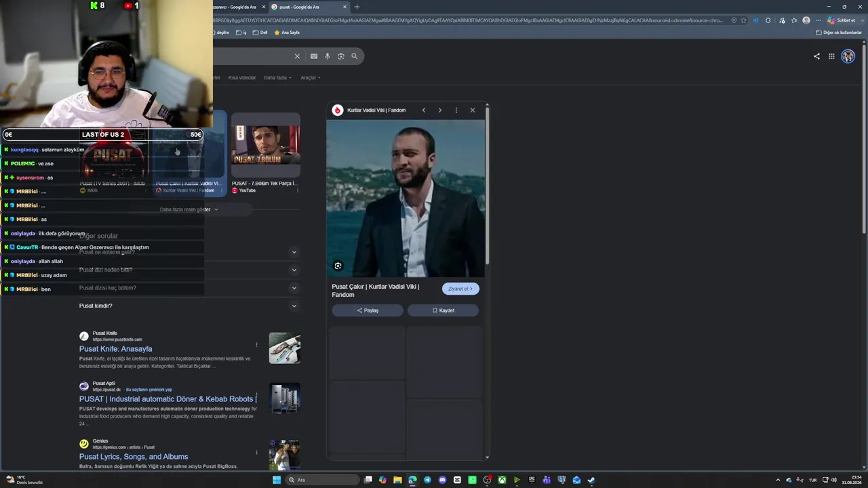Open the Pusat Knife result thumbnail
This screenshot has width=868, height=488.
(x=285, y=348)
